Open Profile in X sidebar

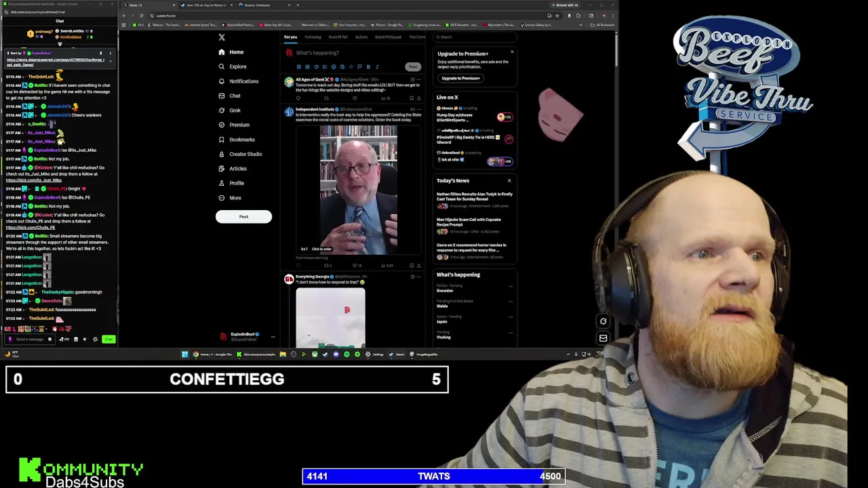(231, 183)
